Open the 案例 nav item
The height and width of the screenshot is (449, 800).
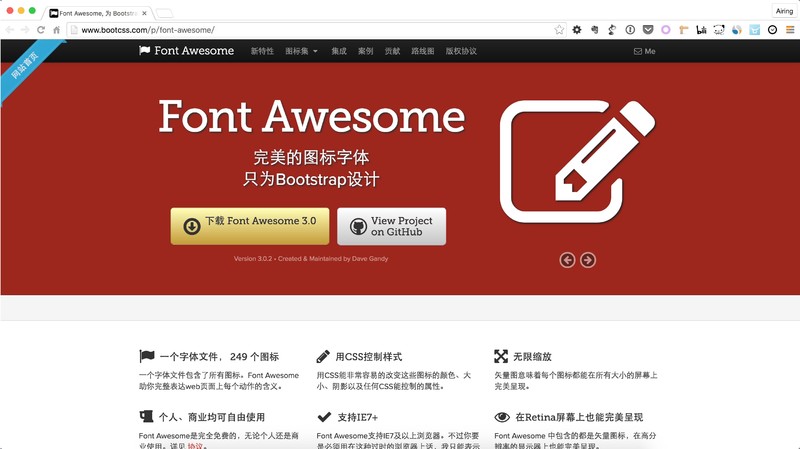365,51
